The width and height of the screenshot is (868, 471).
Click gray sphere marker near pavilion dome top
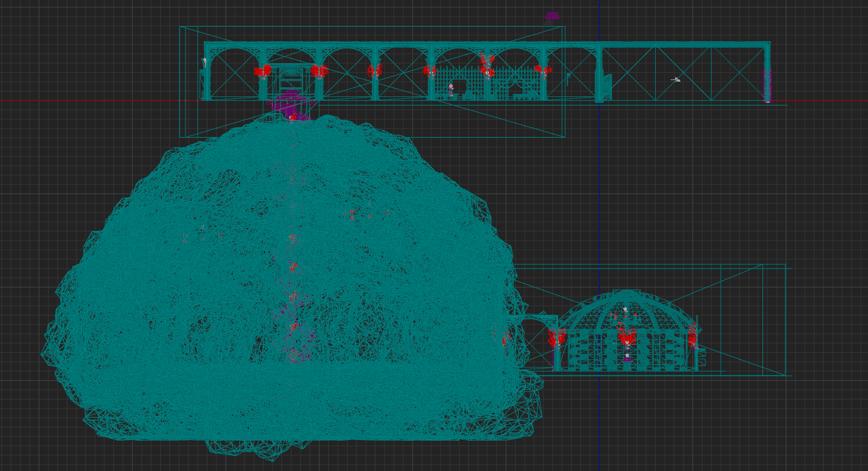625,310
